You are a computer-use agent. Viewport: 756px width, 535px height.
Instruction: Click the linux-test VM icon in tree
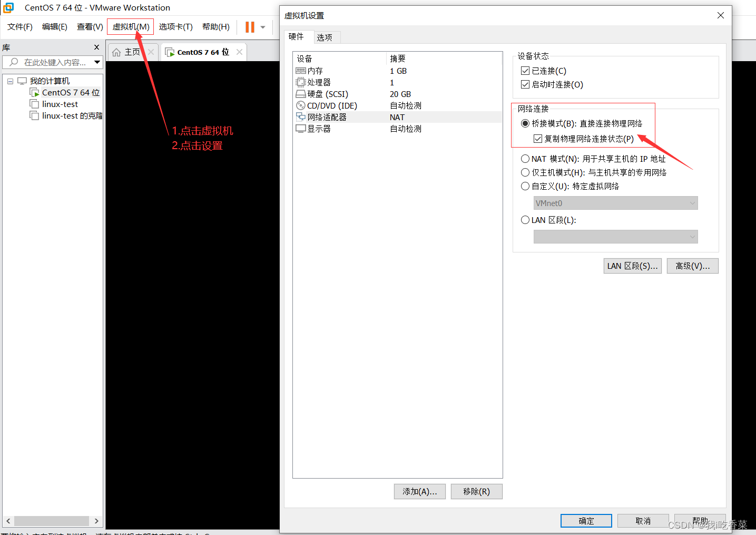pyautogui.click(x=35, y=104)
